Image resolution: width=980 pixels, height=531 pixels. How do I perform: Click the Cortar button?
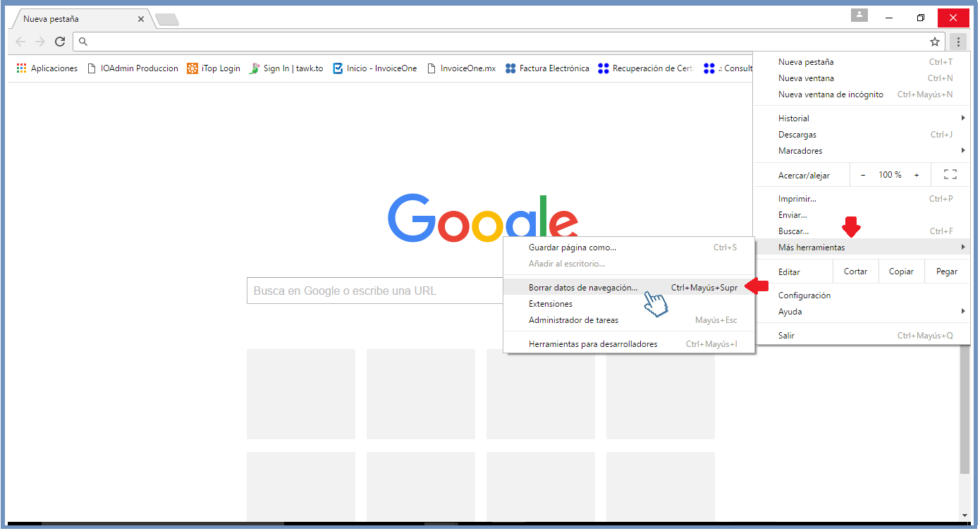pos(855,271)
